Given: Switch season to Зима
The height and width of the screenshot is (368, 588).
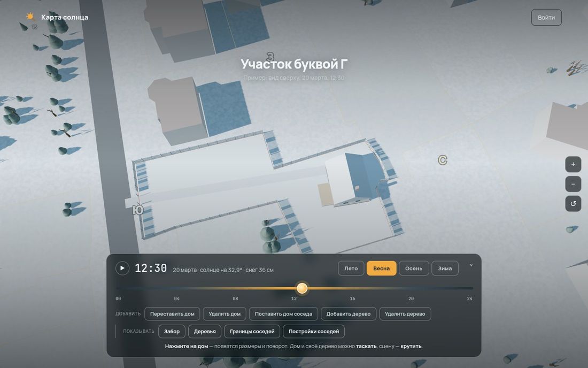Looking at the screenshot, I should click(x=445, y=268).
